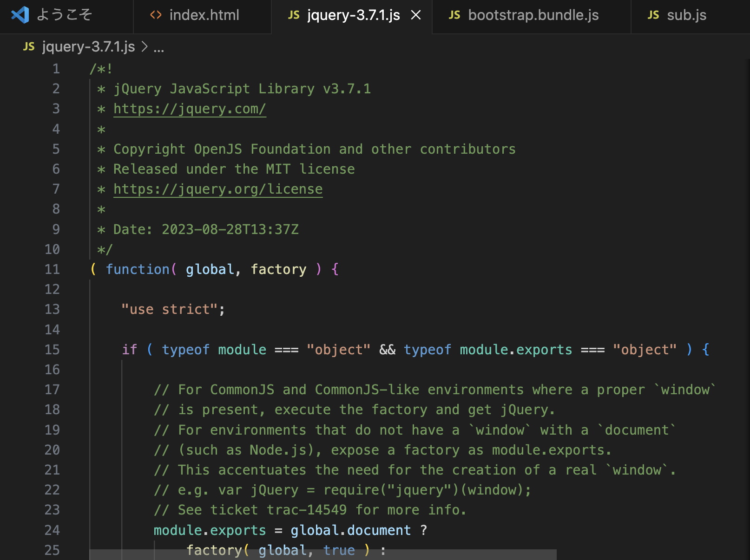This screenshot has width=750, height=560.
Task: Click the comment opener /*! on line 1
Action: pos(101,69)
